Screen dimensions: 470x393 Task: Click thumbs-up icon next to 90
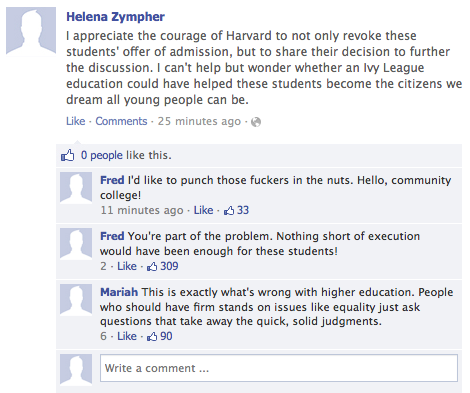point(152,336)
